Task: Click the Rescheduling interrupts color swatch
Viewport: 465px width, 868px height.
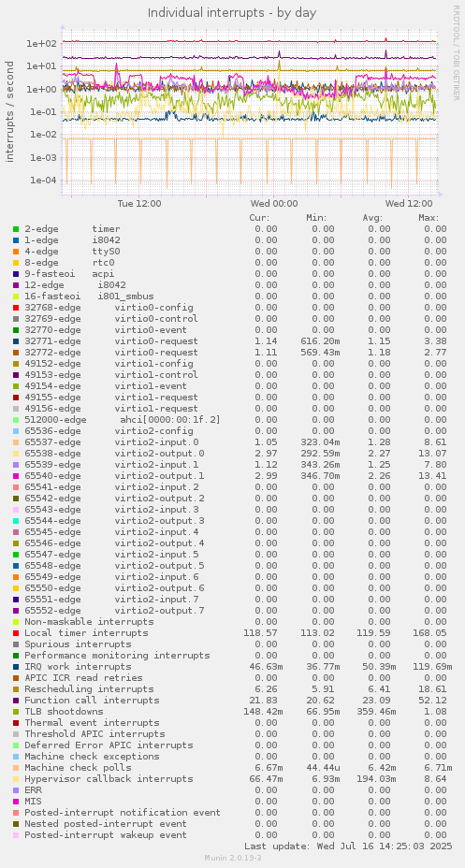Action: (x=16, y=689)
